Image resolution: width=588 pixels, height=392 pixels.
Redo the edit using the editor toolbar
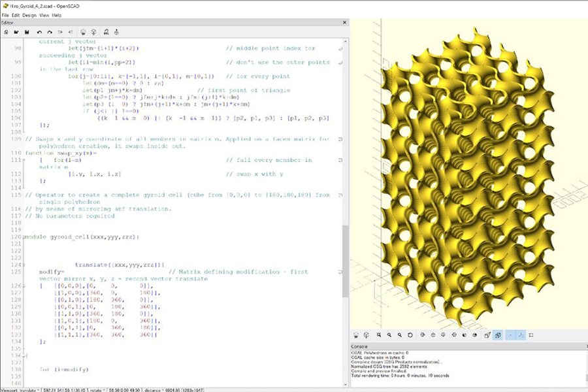50,32
